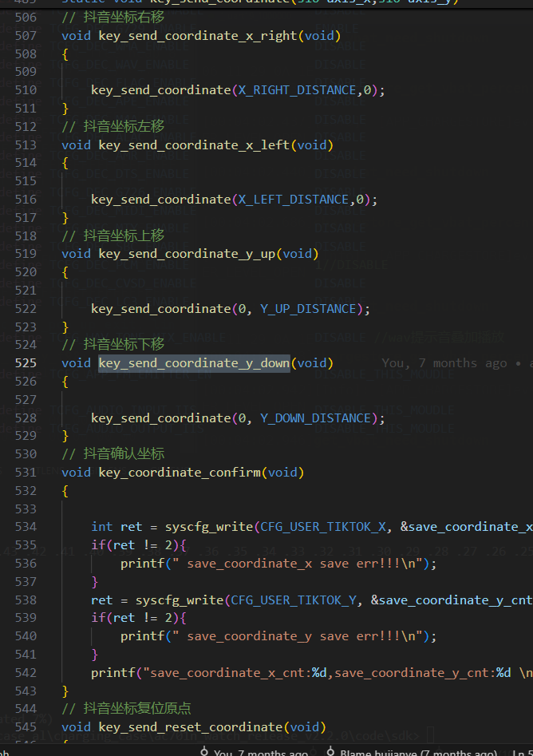533x756 pixels.
Task: Click the X_RIGHT_DISTANCE macro
Action: click(x=298, y=91)
